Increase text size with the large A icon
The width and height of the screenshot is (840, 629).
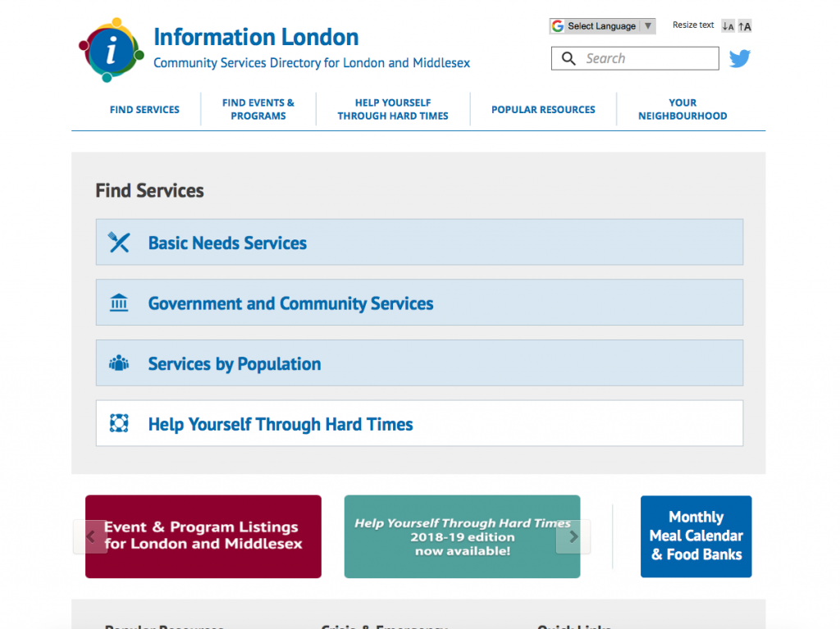[x=745, y=26]
